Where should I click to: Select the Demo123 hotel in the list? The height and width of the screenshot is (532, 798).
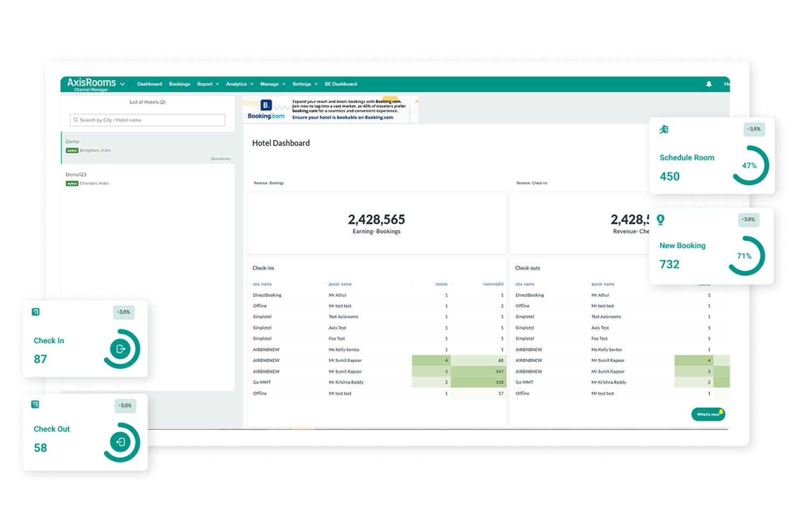click(148, 179)
